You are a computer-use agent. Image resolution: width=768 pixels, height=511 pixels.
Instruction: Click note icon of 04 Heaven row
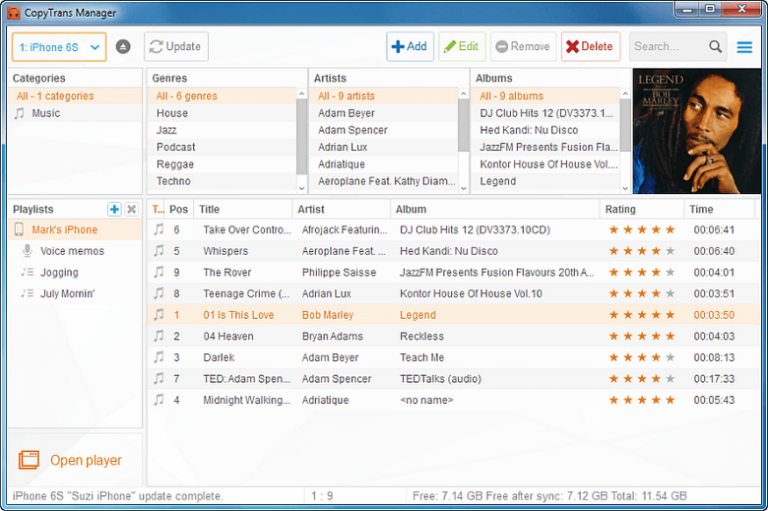point(159,336)
